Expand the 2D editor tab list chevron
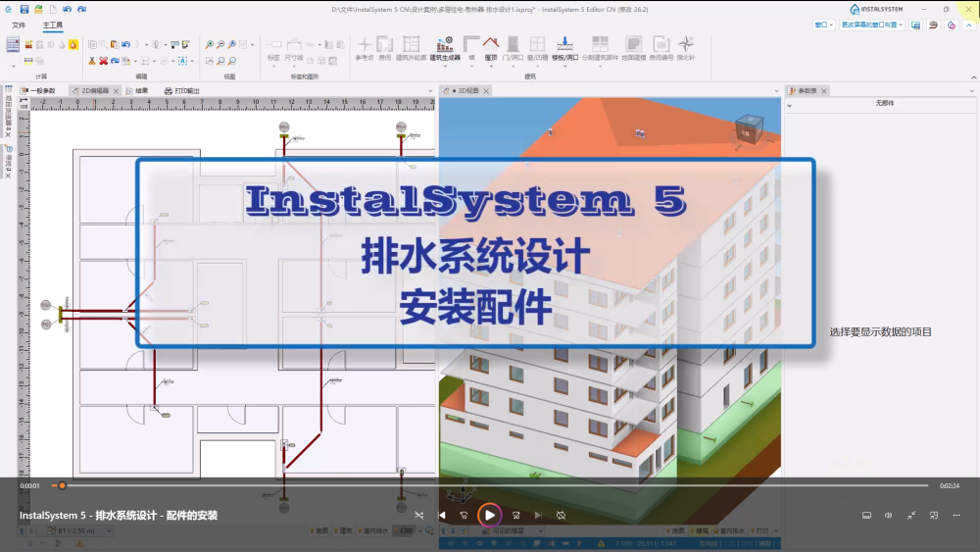The image size is (980, 552). 430,91
